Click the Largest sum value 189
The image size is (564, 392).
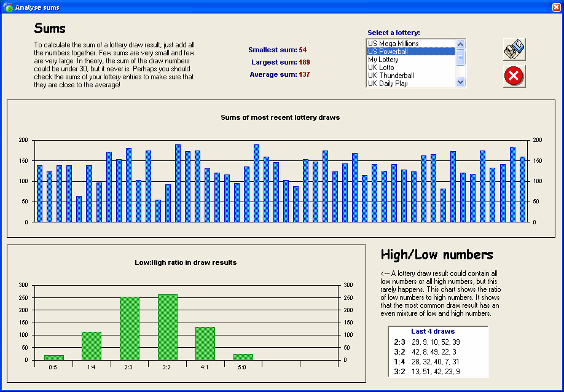(x=304, y=62)
